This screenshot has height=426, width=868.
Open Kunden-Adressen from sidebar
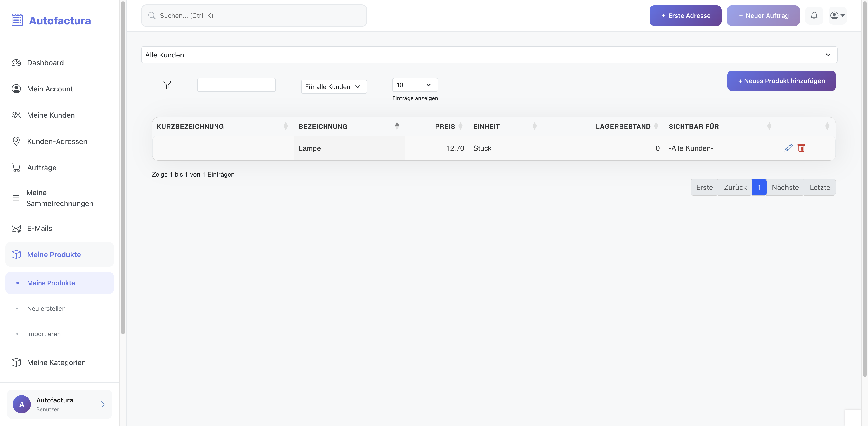[57, 141]
